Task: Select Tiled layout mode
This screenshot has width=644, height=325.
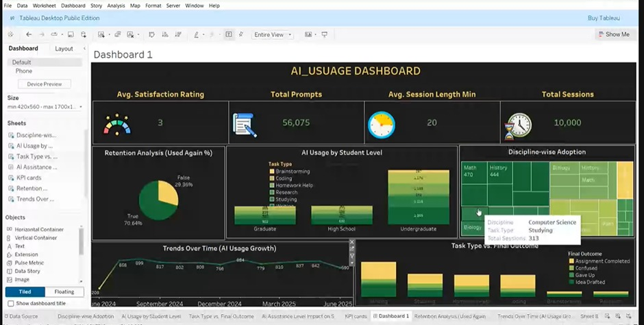Action: pos(25,292)
